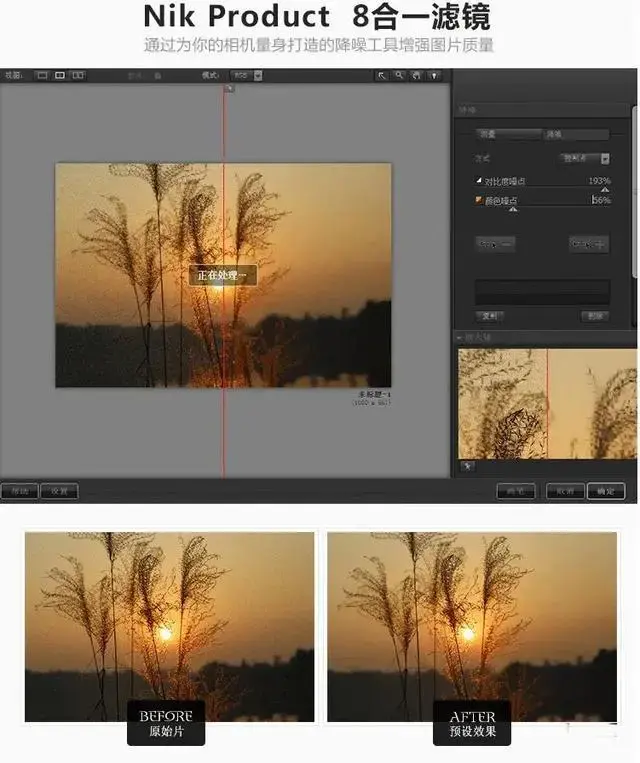
Task: Click the pin icon below the loupe preview
Action: point(467,466)
